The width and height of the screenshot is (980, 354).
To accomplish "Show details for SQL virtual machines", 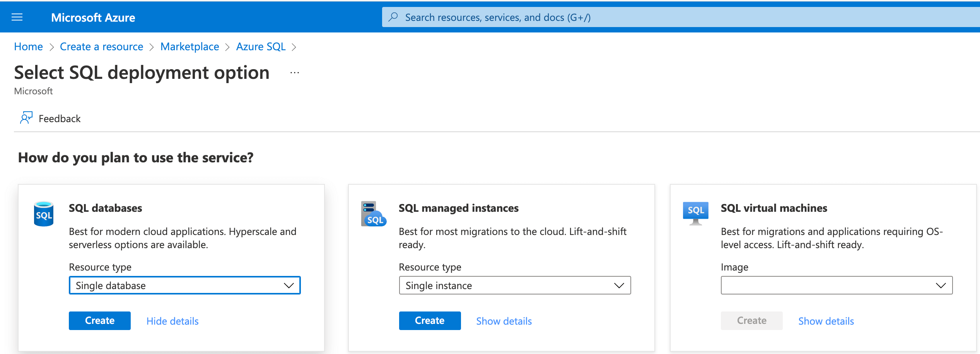I will tap(826, 321).
